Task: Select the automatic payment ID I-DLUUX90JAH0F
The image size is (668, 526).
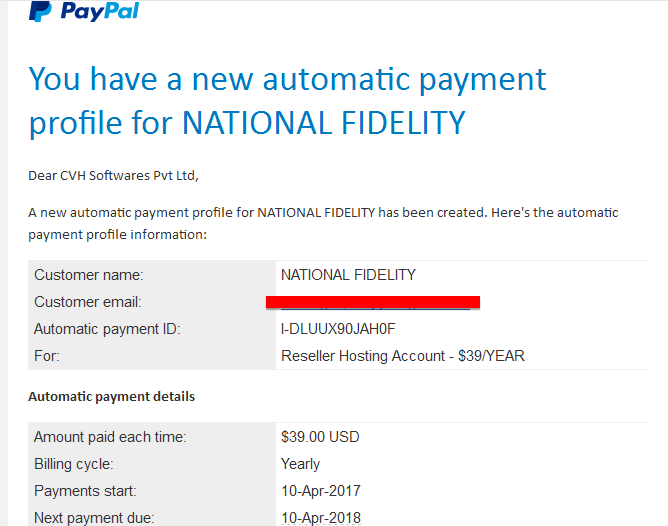Action: click(338, 329)
